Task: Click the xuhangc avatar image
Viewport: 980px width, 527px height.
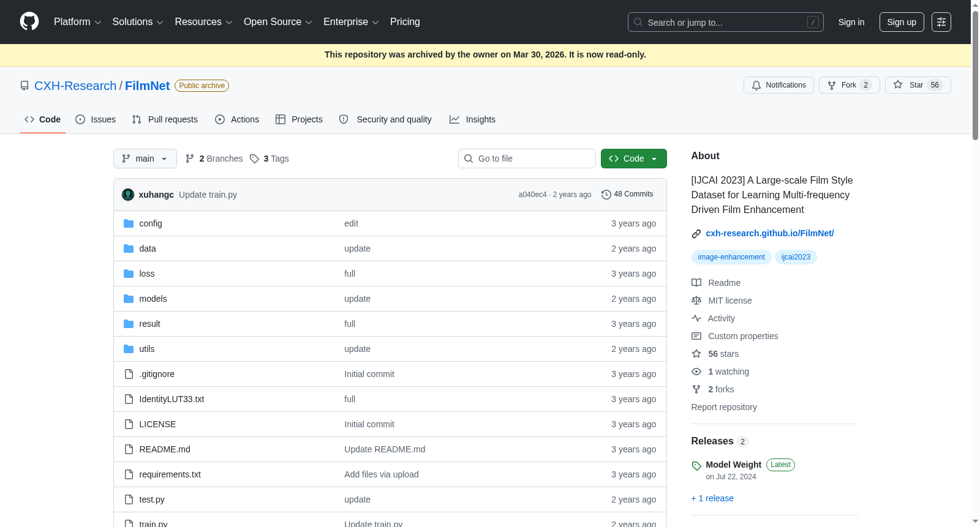Action: [128, 195]
